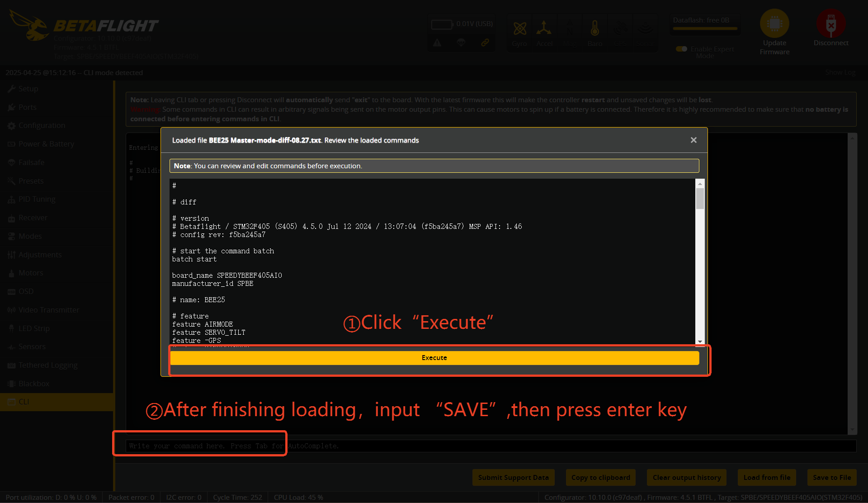The width and height of the screenshot is (868, 503).
Task: Click the Receiver icon
Action: (x=11, y=218)
